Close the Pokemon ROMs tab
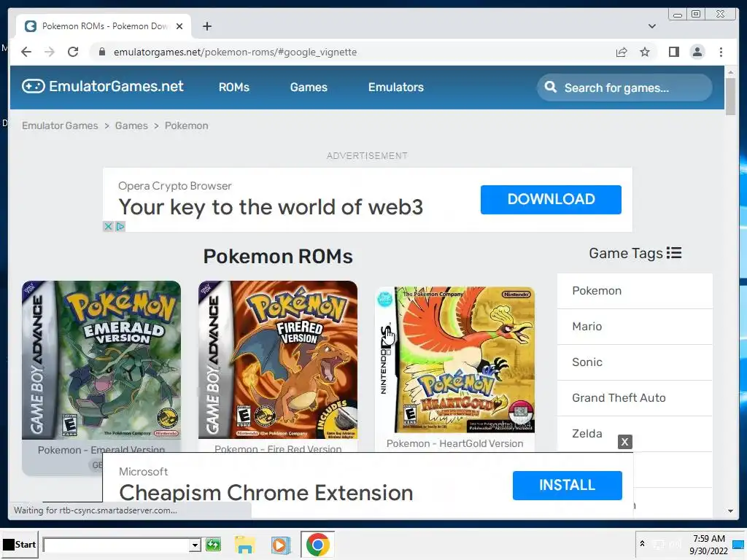The height and width of the screenshot is (560, 747). pos(179,26)
